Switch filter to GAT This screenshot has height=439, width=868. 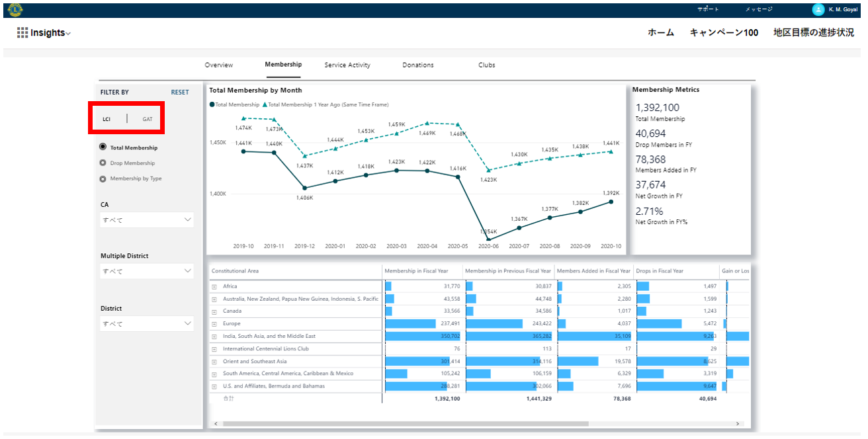pyautogui.click(x=148, y=119)
